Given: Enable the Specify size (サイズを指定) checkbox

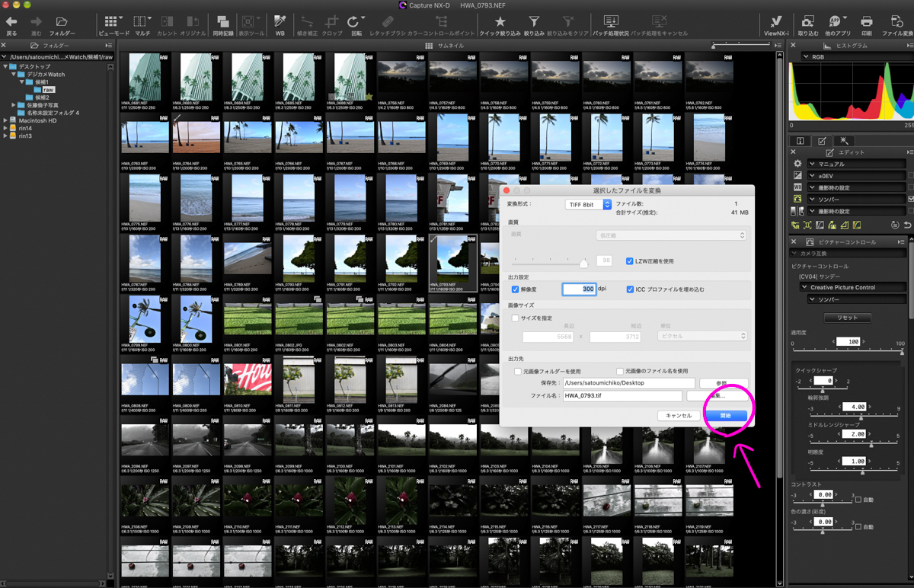Looking at the screenshot, I should click(516, 318).
